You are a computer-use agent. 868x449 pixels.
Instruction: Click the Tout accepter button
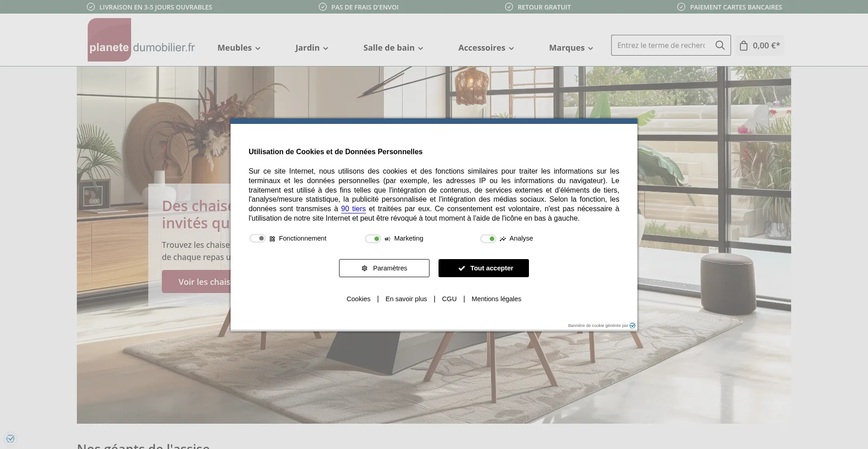click(484, 268)
